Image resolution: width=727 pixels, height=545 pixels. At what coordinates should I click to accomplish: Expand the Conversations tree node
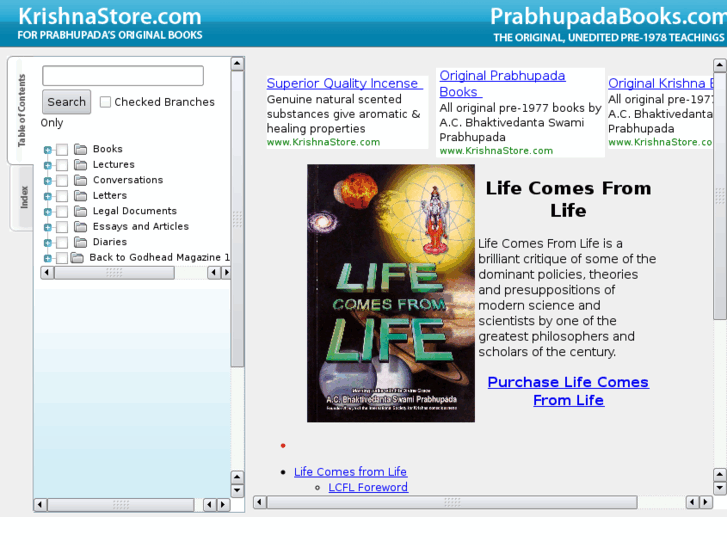pos(47,181)
